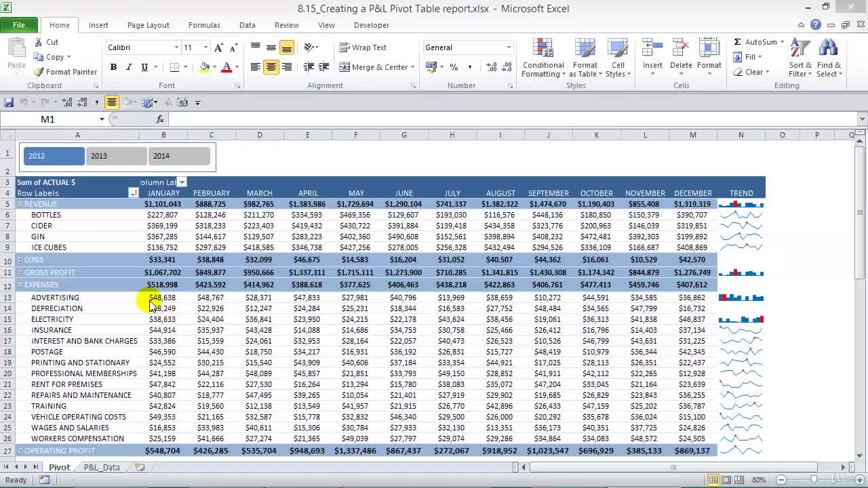Select the 2013 slicer button
Viewport: 868px width, 488px height.
click(116, 156)
